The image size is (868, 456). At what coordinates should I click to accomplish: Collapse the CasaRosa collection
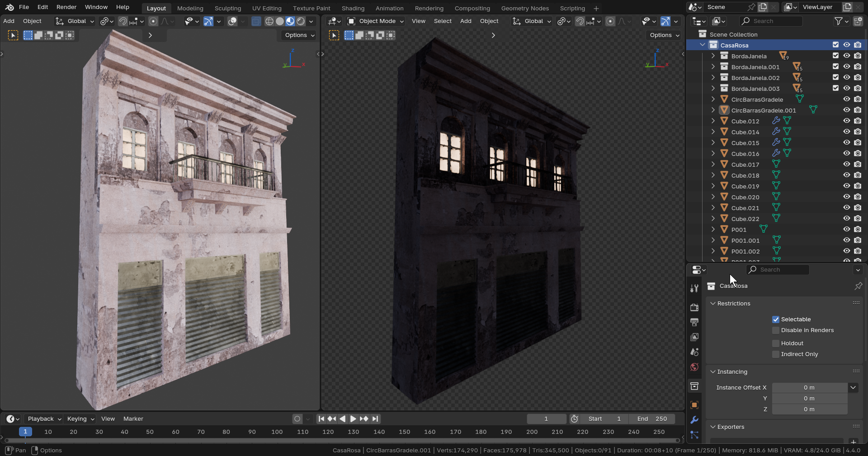(702, 45)
